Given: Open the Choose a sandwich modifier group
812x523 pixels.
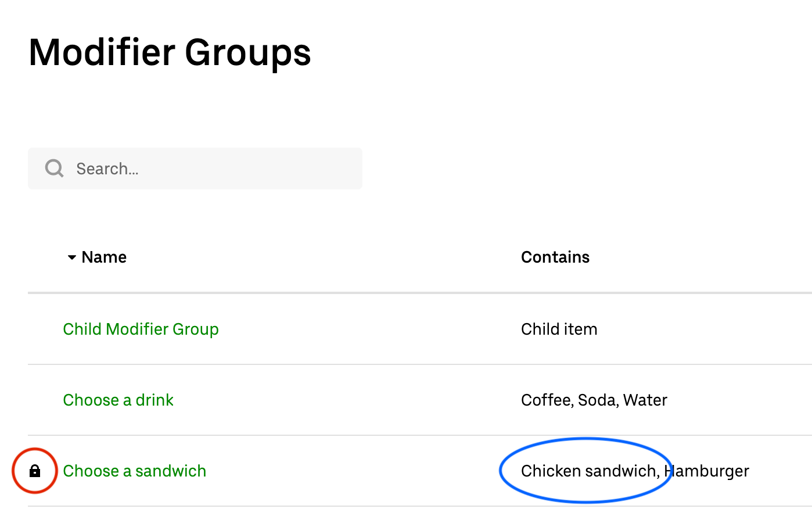Looking at the screenshot, I should click(x=134, y=471).
